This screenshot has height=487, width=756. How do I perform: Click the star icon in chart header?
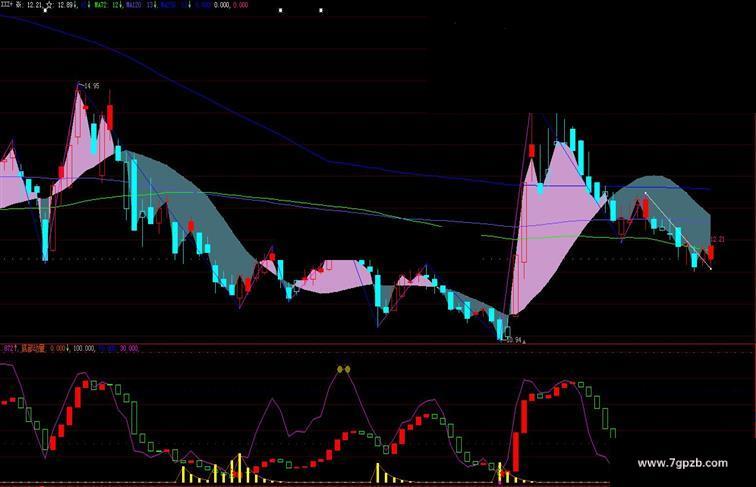click(x=49, y=5)
